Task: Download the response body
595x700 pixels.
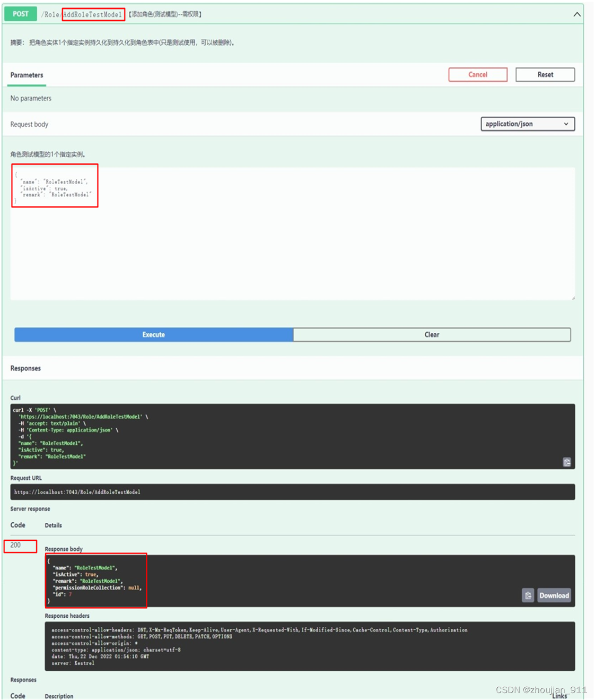Action: [x=554, y=595]
